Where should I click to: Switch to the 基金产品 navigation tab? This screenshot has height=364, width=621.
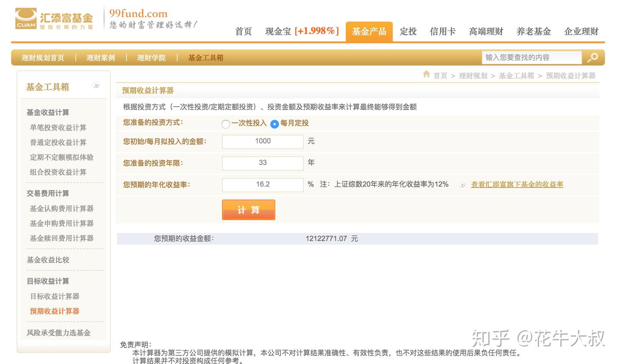pos(369,31)
